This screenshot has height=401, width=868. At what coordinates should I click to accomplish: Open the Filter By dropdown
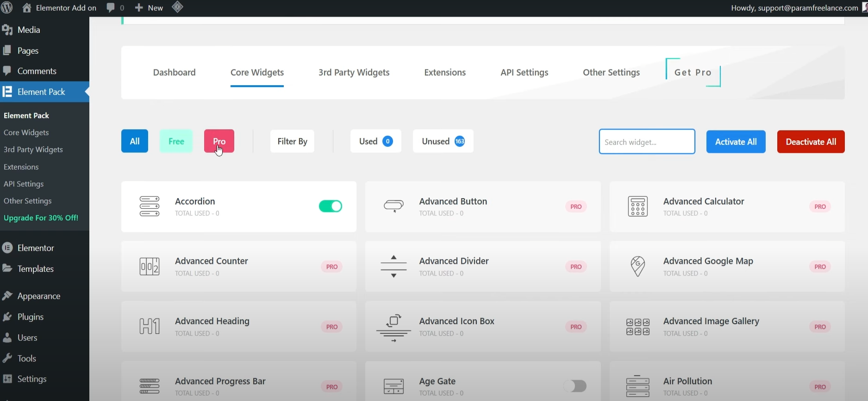[292, 141]
